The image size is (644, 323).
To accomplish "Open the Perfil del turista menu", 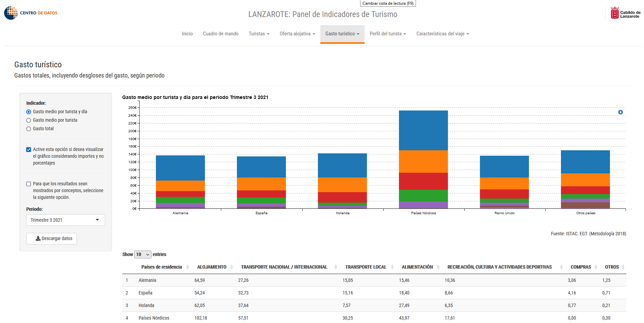I will pos(388,34).
